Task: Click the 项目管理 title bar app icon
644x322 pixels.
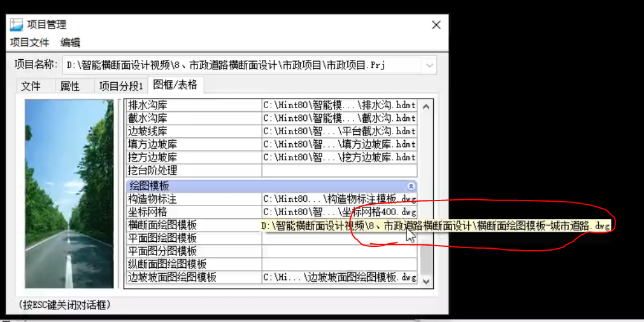Action: coord(17,25)
